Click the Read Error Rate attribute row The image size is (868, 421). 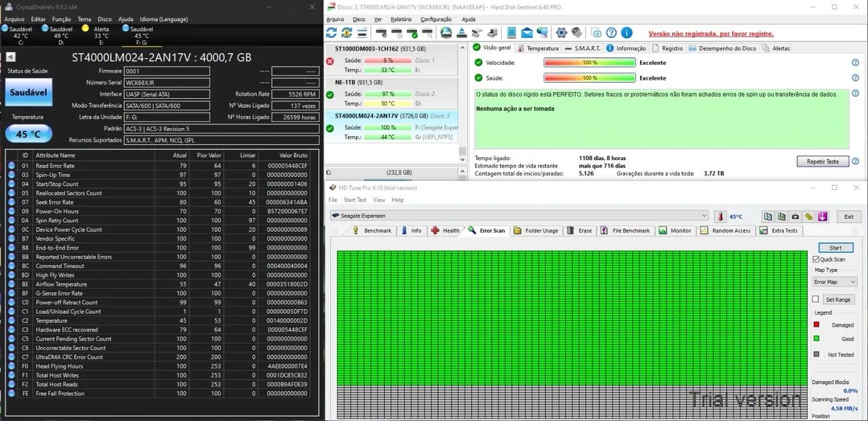[161, 165]
